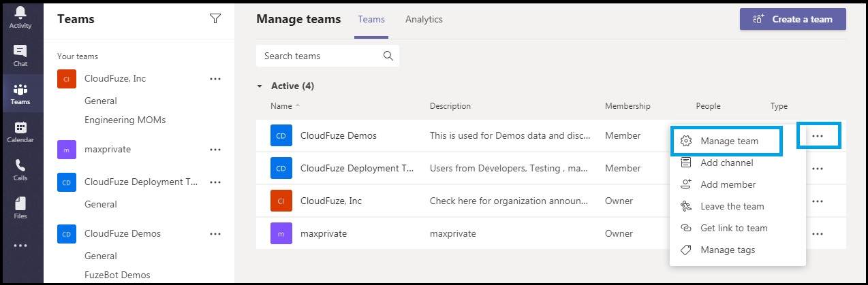Viewport: 868px width, 285px height.
Task: Click ellipsis on CloudFuze Deployment table row
Action: (818, 169)
